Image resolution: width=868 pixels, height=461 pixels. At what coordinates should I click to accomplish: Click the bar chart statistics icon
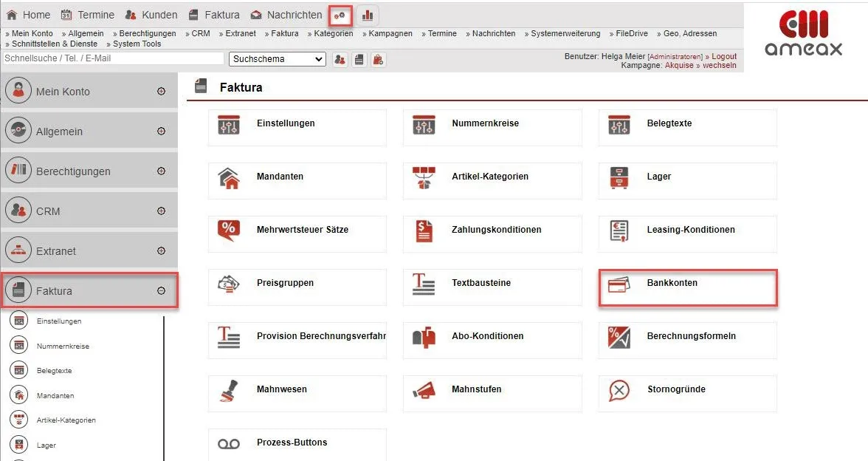[368, 15]
